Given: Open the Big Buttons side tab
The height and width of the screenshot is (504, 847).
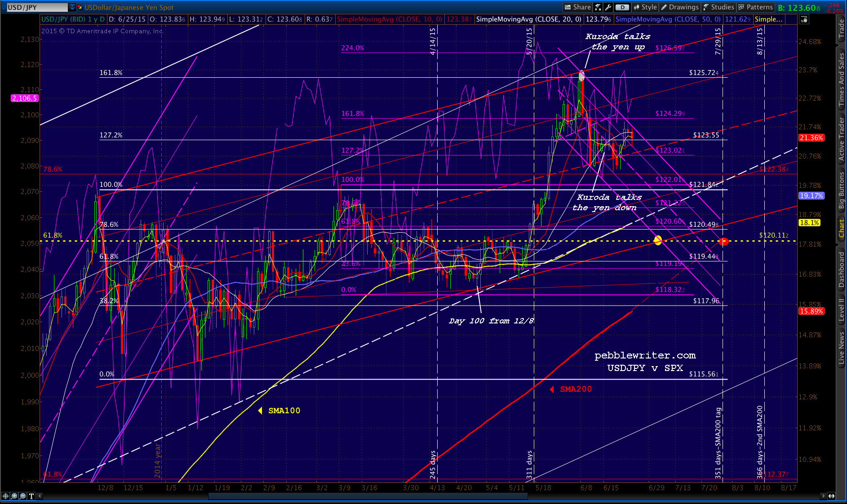Looking at the screenshot, I should click(841, 190).
